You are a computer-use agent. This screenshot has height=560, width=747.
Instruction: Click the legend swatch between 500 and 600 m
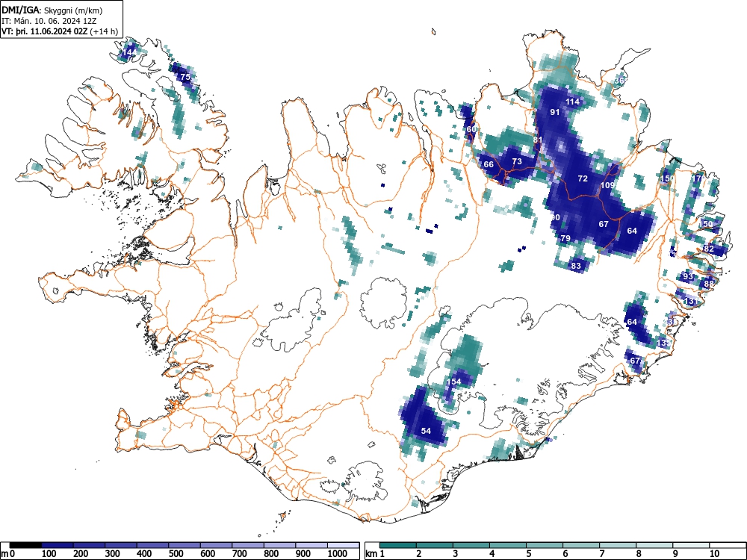click(x=185, y=545)
